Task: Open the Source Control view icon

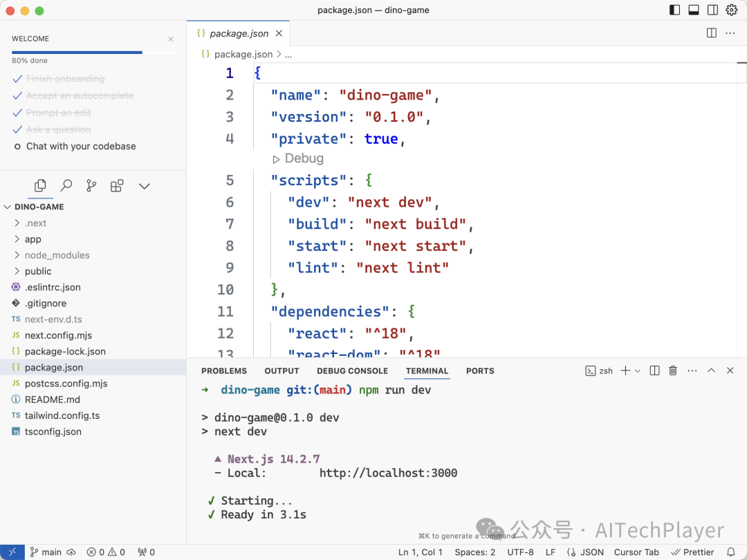Action: [91, 186]
